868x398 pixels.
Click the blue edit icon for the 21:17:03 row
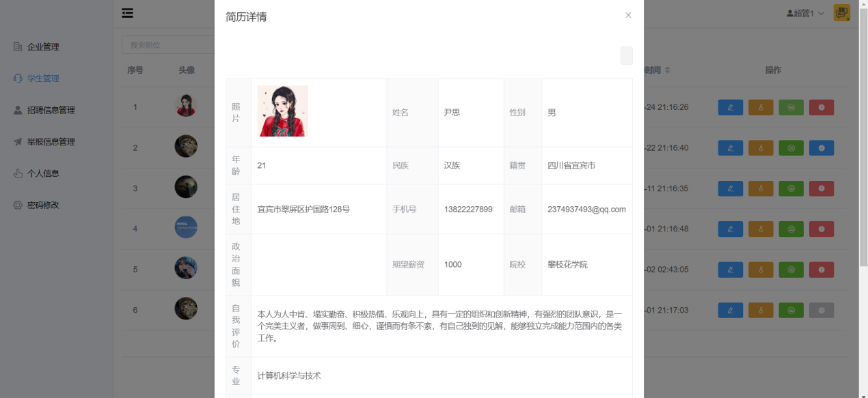[731, 310]
